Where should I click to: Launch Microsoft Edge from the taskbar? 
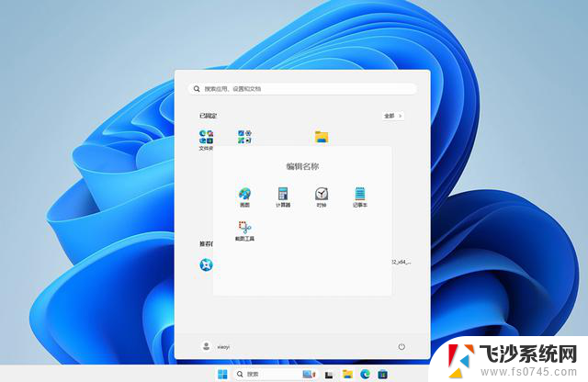point(365,374)
